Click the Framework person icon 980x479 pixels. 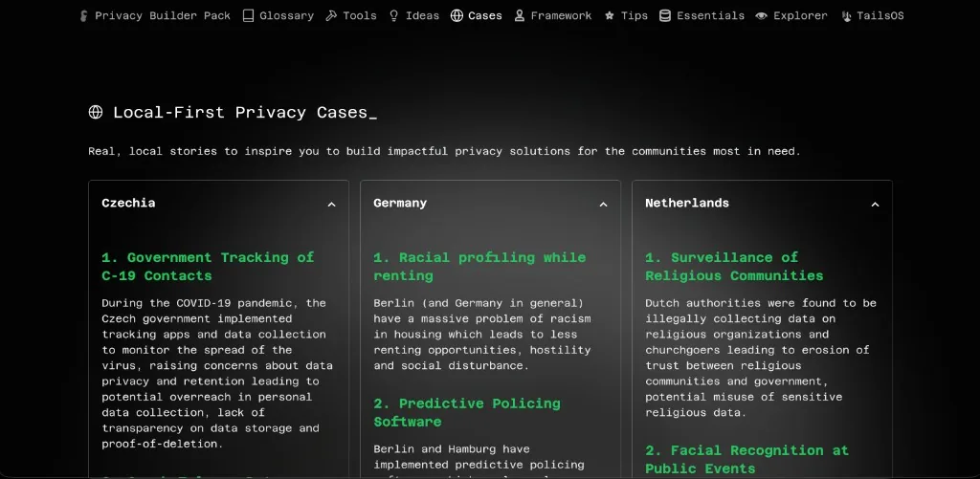(x=520, y=16)
